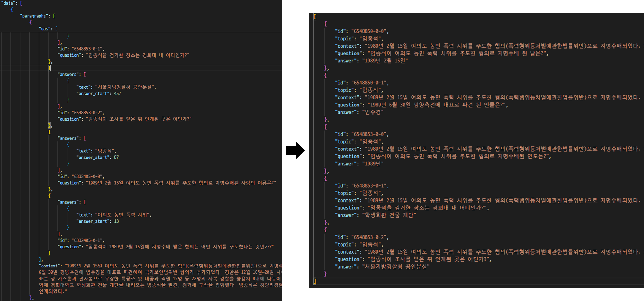Click the answer value "학생회관 건물 계단"
Screen dimensions: 644x301
(x=389, y=215)
